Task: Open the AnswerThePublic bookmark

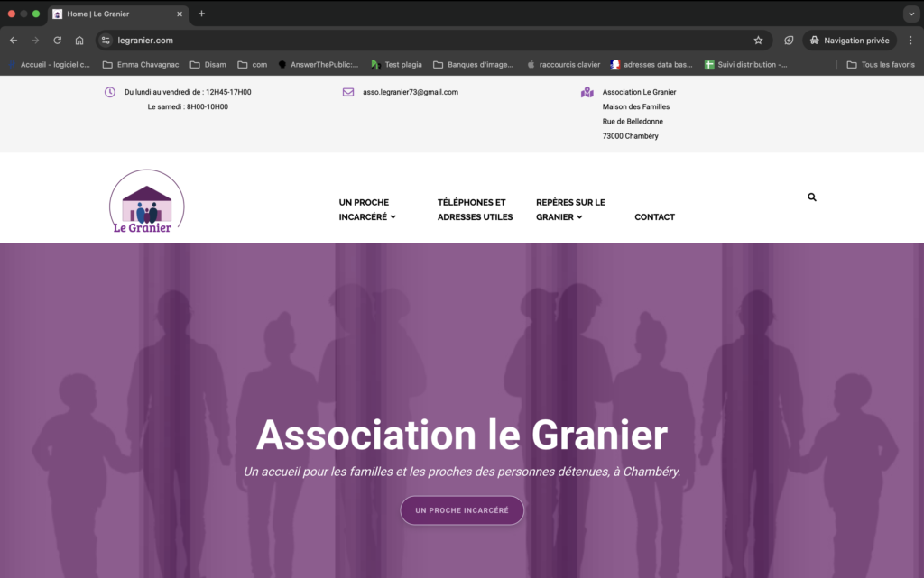Action: point(319,65)
